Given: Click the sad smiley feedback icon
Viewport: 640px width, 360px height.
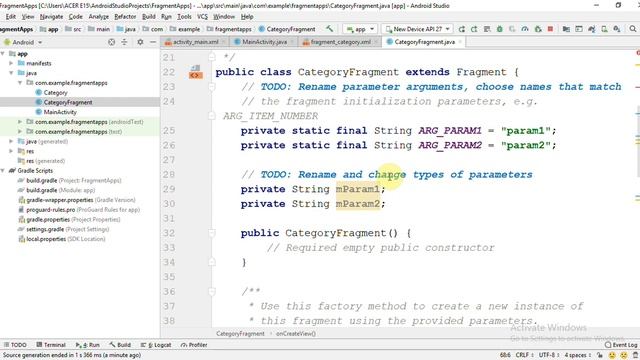Looking at the screenshot, I should pos(624,356).
